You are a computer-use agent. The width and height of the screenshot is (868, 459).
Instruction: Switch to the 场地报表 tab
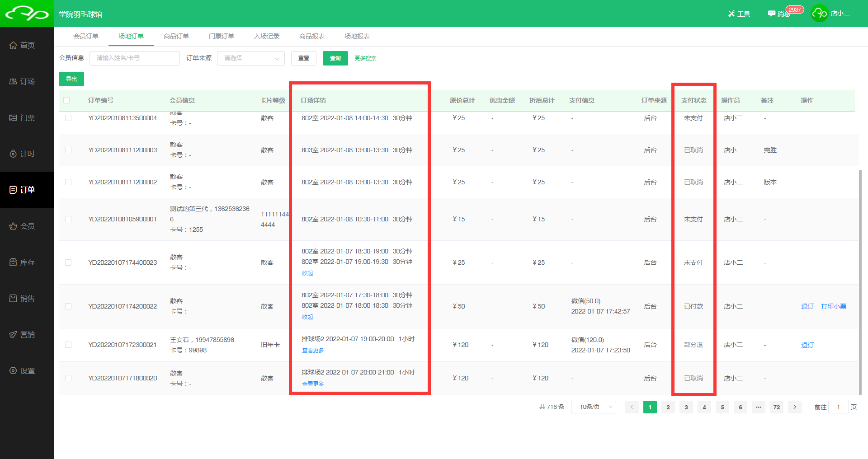(x=357, y=36)
